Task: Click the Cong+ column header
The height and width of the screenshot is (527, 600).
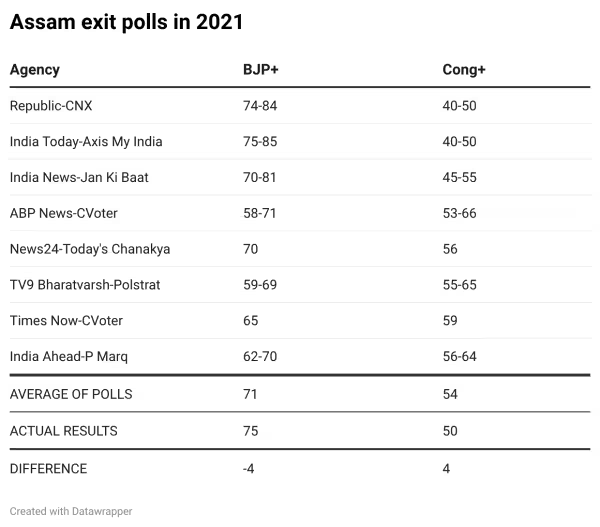Action: 464,70
